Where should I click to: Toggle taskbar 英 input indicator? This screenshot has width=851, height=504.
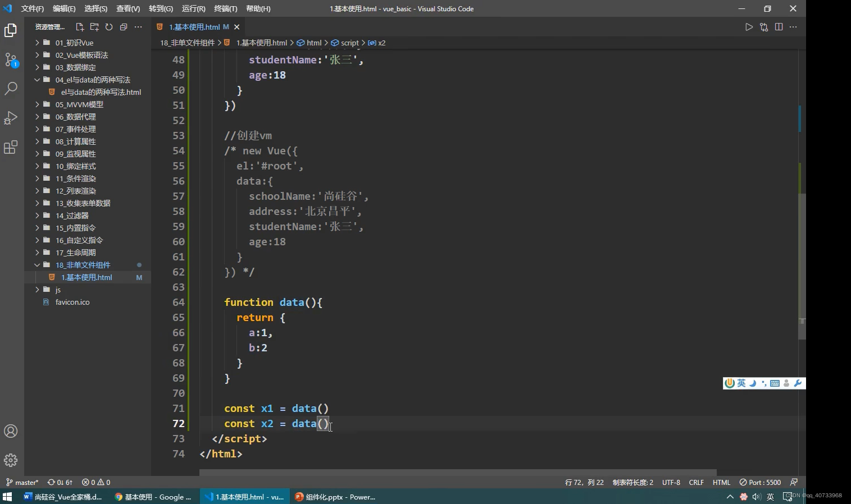tap(770, 497)
